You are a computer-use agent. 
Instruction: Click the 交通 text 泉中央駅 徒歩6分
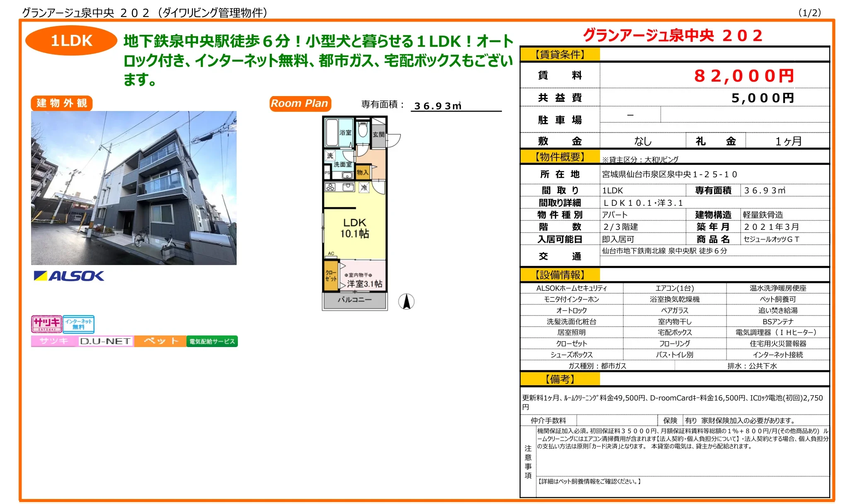coord(664,251)
